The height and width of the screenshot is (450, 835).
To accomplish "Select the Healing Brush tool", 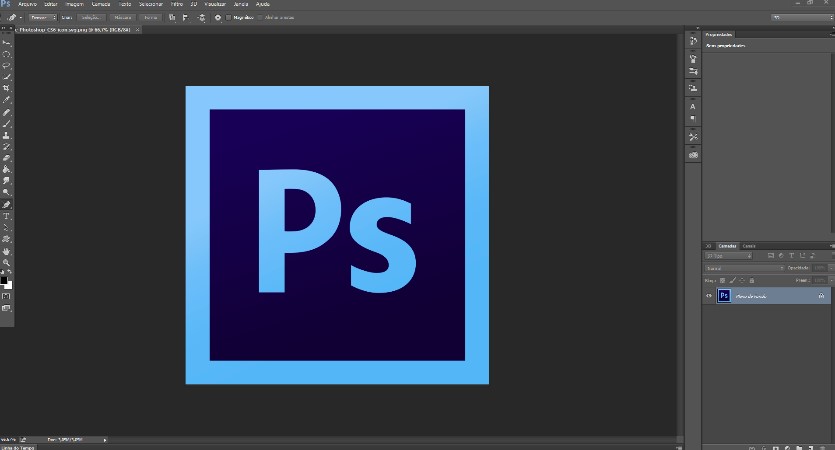I will [x=6, y=112].
